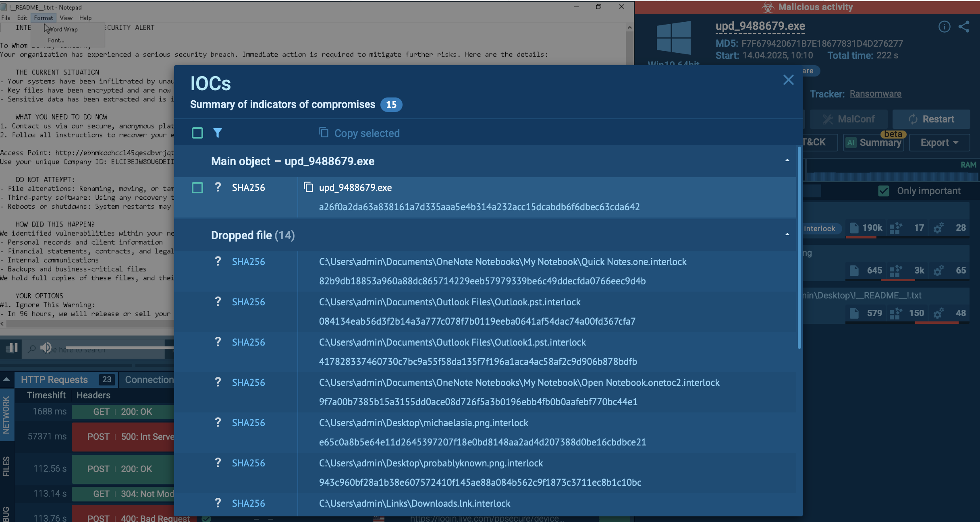Uncheck the Only important checkbox
This screenshot has width=980, height=522.
(883, 191)
